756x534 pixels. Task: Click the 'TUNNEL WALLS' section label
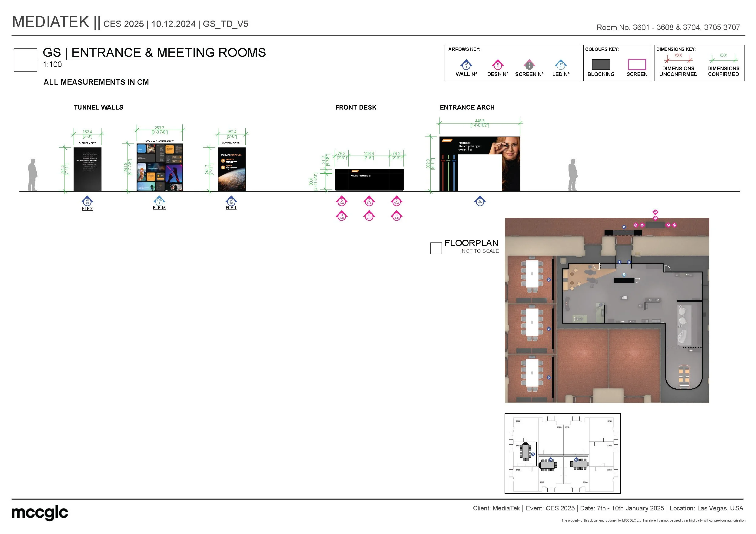click(x=98, y=107)
